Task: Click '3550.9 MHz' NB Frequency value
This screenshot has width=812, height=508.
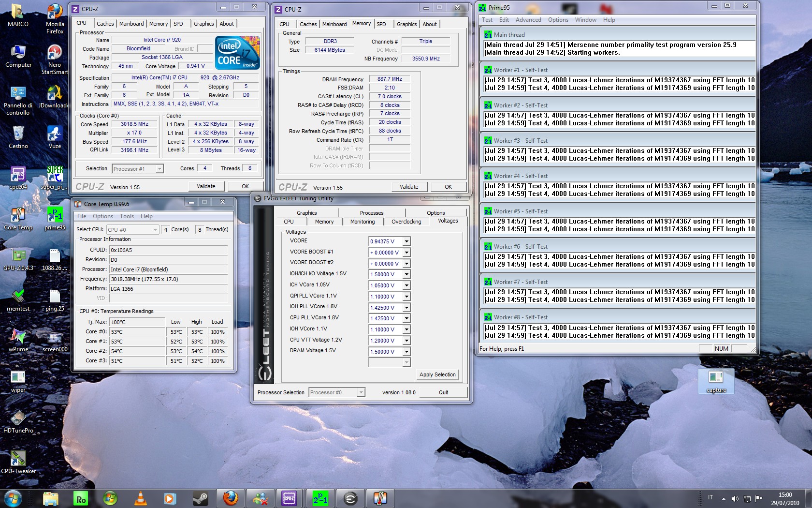Action: [x=426, y=59]
